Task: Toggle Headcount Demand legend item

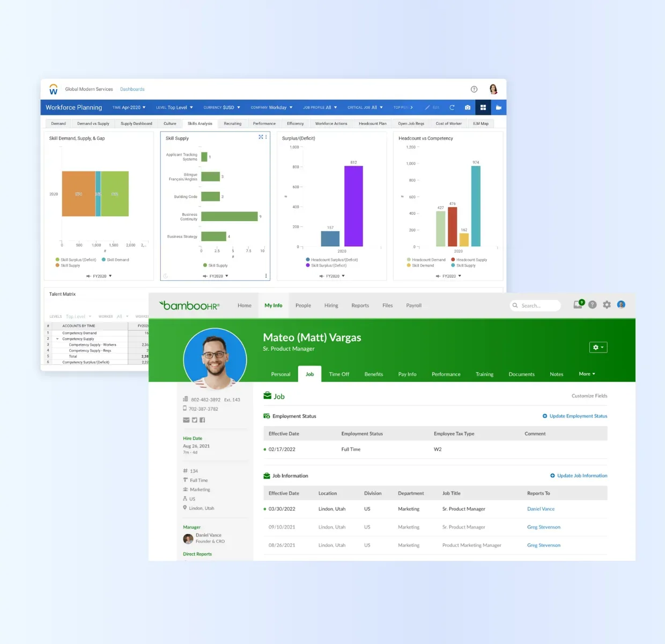Action: [x=426, y=260]
